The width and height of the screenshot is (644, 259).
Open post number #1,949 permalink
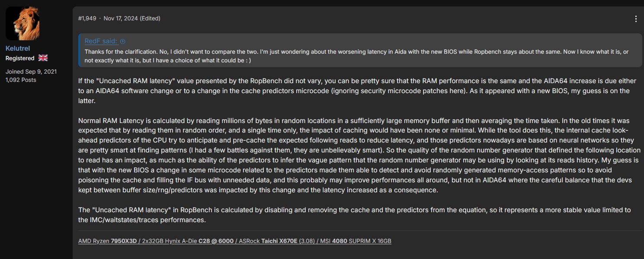(87, 19)
